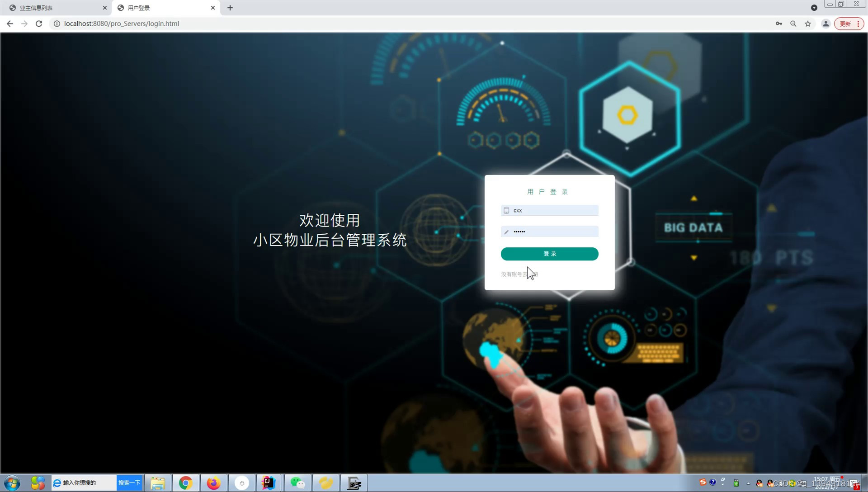Open saved passwords key icon
Screen dimensions: 868x492
[x=779, y=24]
